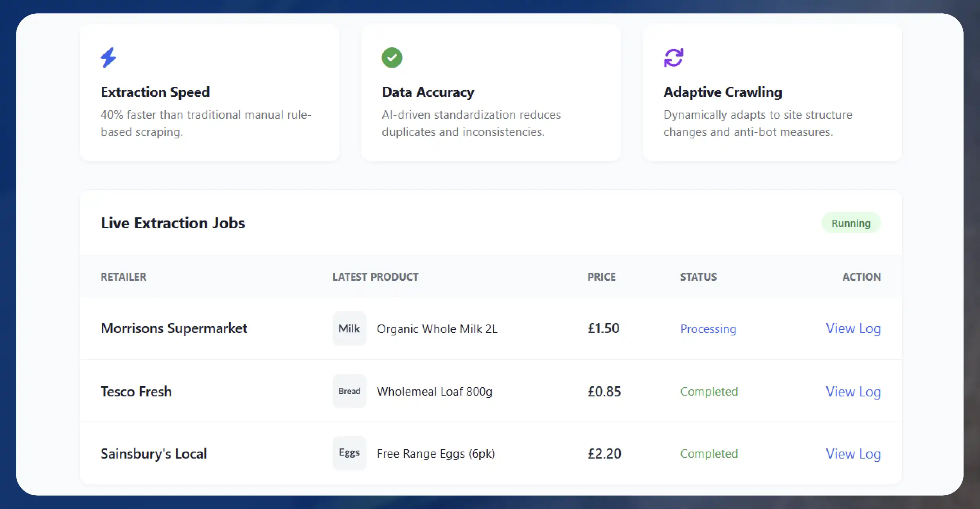Select the LATEST PRODUCT column header

pos(376,277)
